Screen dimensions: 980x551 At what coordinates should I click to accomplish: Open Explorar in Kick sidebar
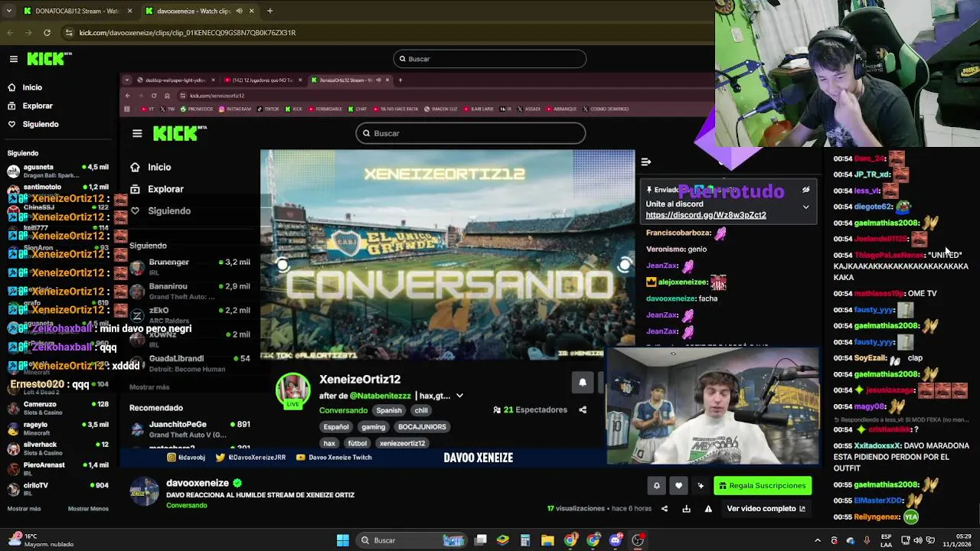tap(38, 106)
